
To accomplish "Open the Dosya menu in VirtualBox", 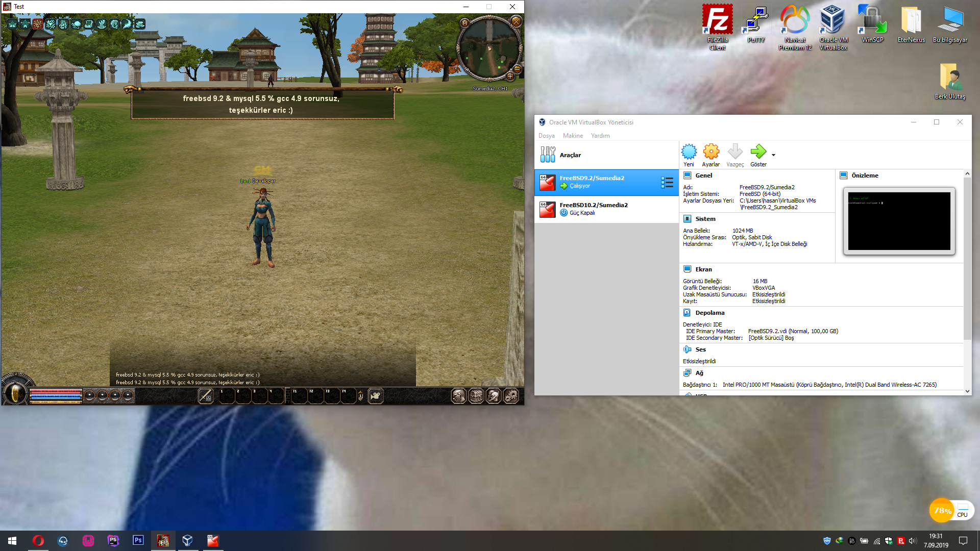I will (546, 136).
